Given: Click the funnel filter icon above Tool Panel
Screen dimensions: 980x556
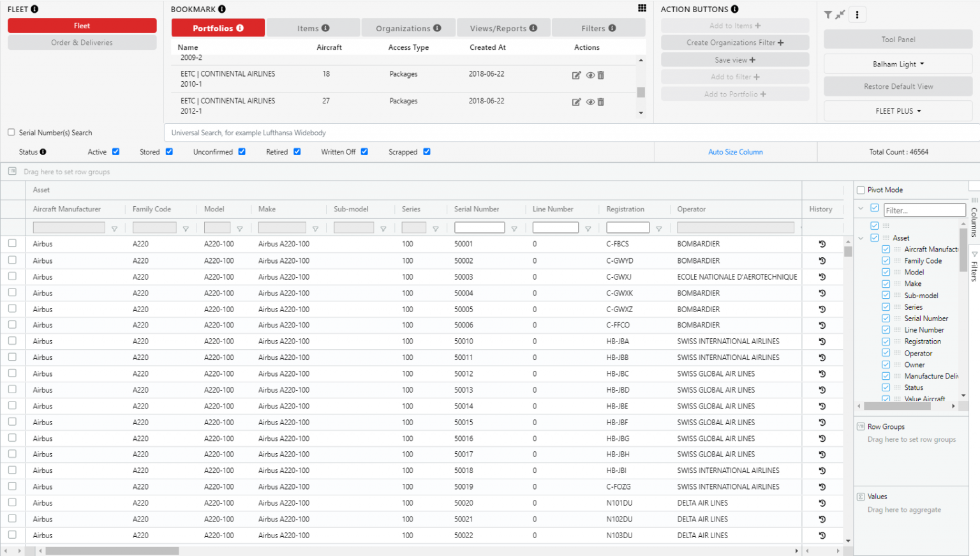Looking at the screenshot, I should coord(828,15).
